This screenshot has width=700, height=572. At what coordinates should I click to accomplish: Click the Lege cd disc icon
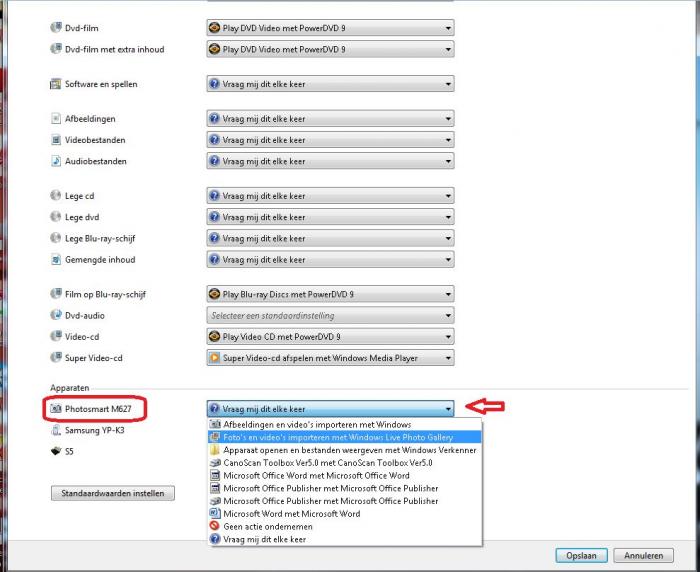click(x=56, y=196)
